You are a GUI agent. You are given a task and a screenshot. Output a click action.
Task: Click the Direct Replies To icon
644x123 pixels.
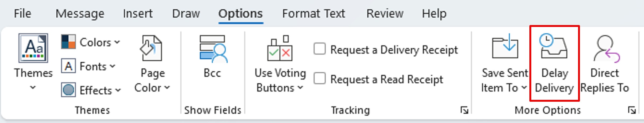tap(606, 48)
